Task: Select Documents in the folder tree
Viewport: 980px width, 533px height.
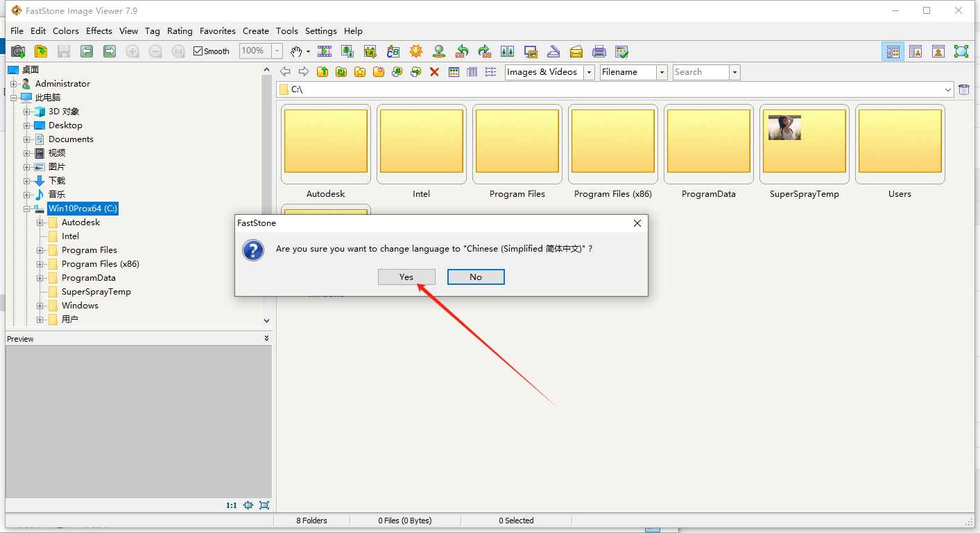Action: (x=71, y=139)
